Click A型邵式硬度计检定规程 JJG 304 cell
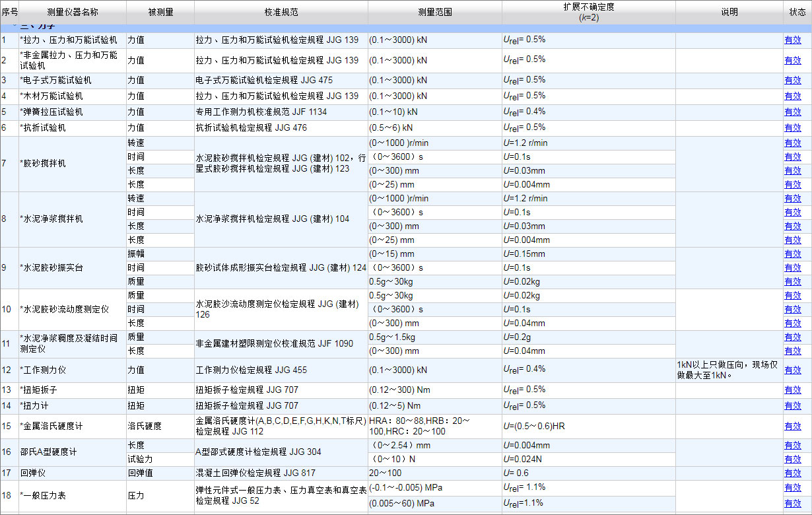The height and width of the screenshot is (515, 812). click(x=281, y=452)
